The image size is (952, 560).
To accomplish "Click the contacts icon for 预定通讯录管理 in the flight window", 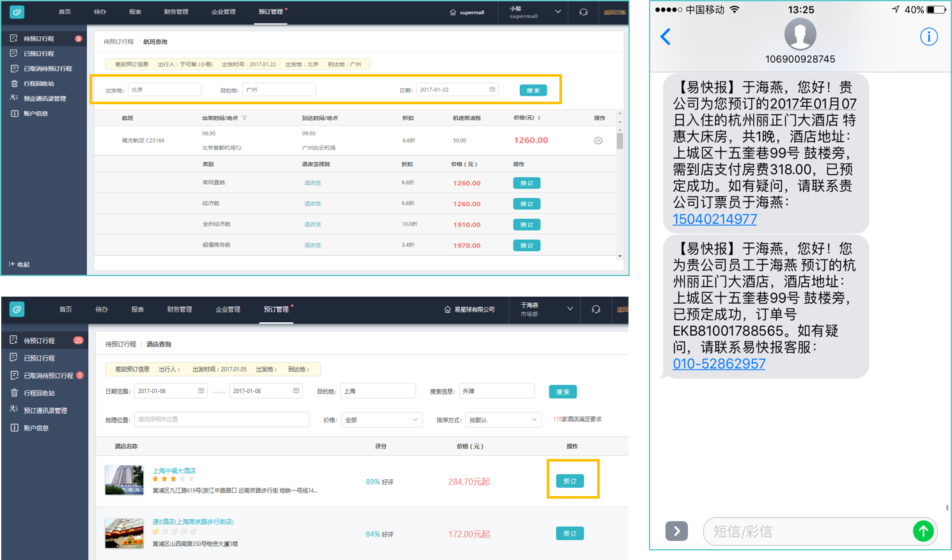I will coord(14,98).
